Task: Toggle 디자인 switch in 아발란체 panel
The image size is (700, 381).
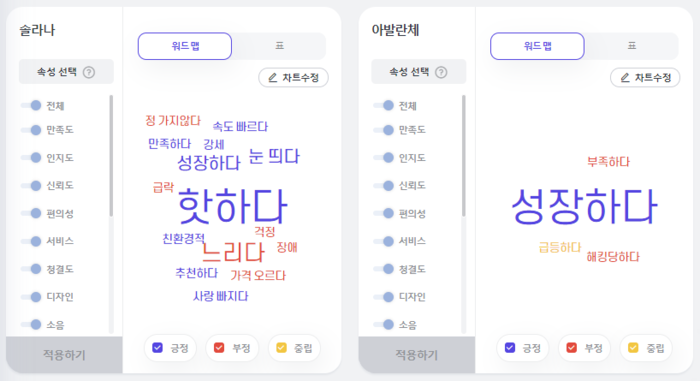Action: (x=383, y=297)
